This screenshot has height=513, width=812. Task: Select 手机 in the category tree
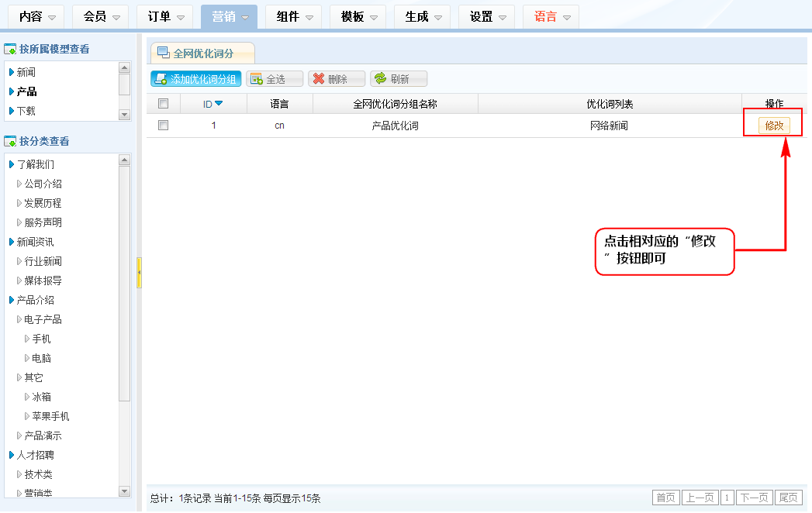coord(41,339)
